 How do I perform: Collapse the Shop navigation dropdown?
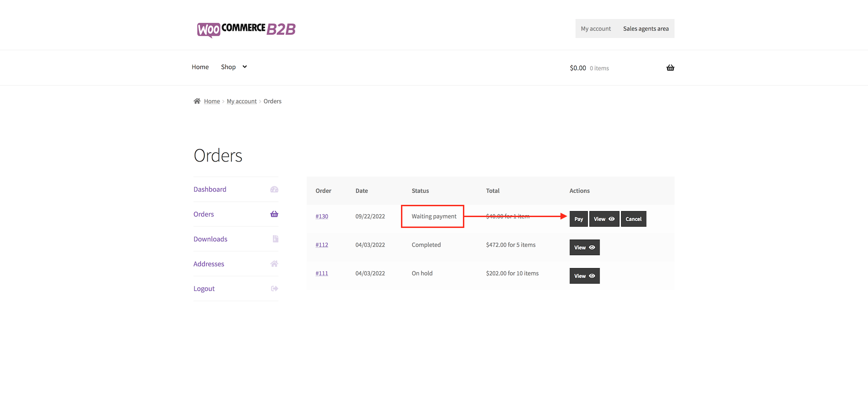pyautogui.click(x=244, y=66)
